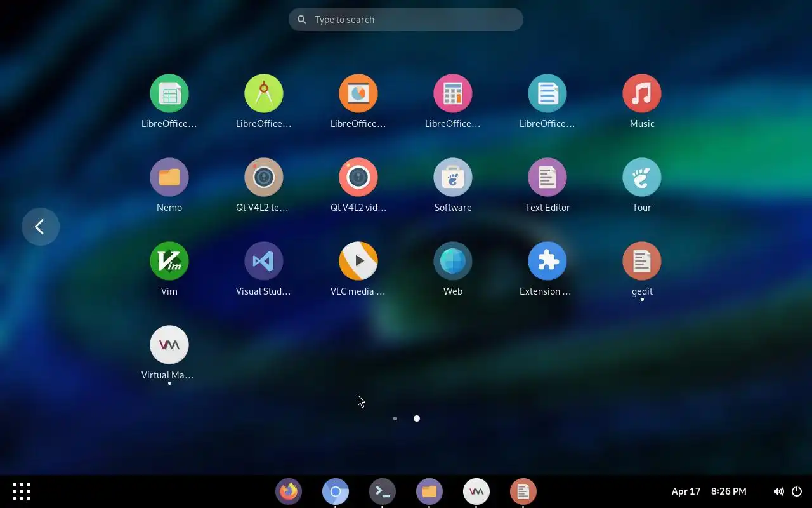Open the power menu icon

[x=797, y=491]
